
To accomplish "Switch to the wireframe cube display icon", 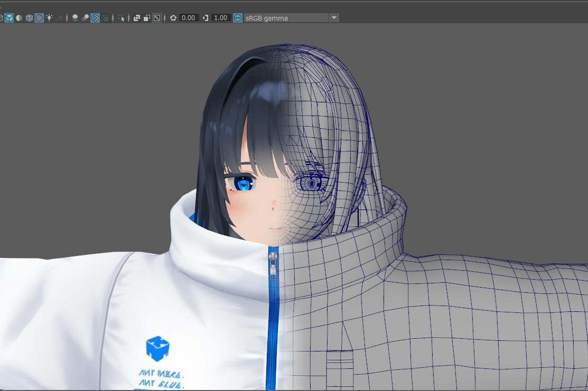I will [x=29, y=17].
